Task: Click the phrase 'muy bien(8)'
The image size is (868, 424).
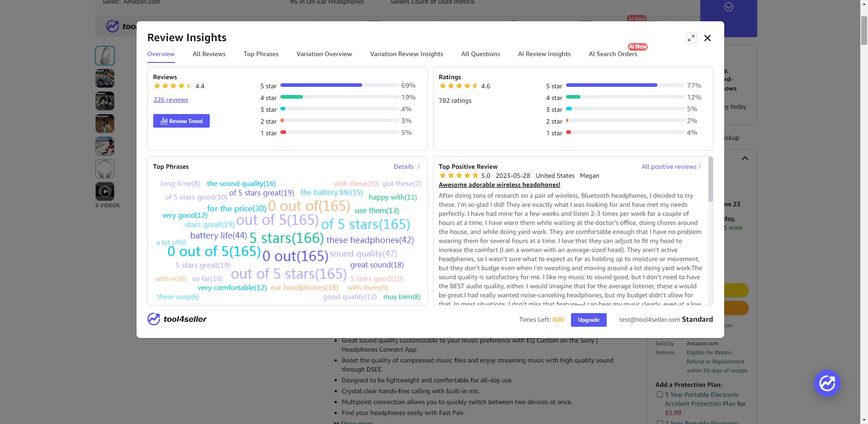Action: 401,297
